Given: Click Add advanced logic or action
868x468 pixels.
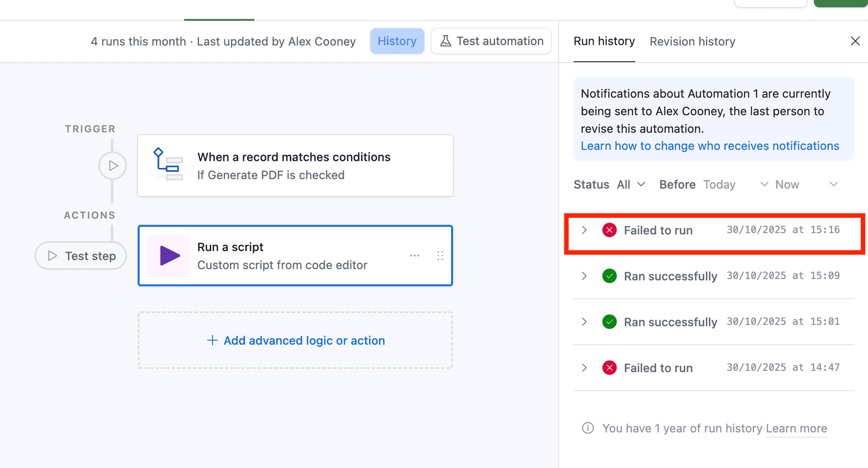Looking at the screenshot, I should pos(295,340).
